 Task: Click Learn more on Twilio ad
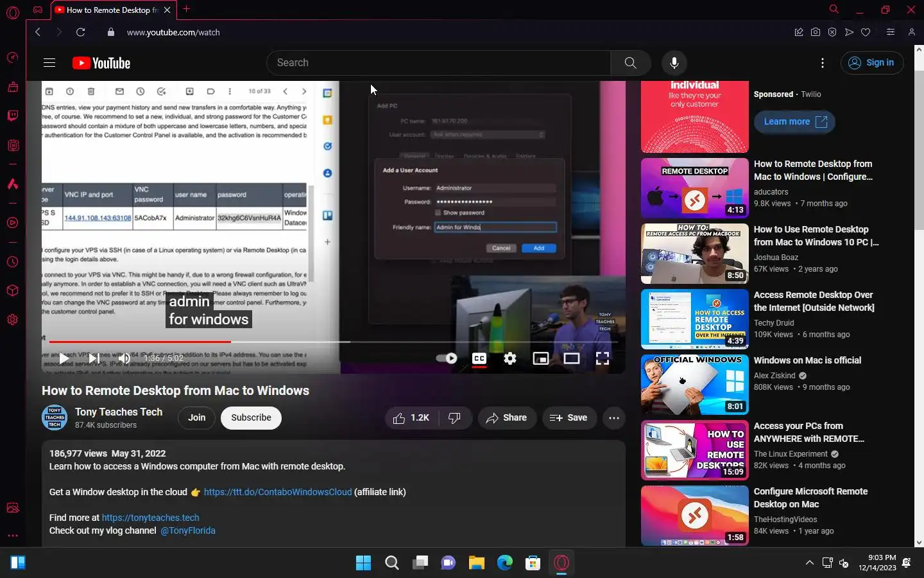pyautogui.click(x=794, y=121)
